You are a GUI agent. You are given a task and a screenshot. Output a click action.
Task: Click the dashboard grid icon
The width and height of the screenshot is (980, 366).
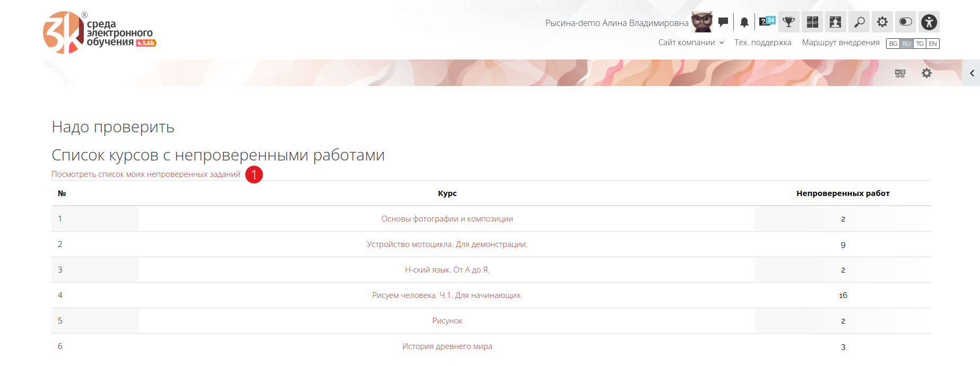point(812,22)
